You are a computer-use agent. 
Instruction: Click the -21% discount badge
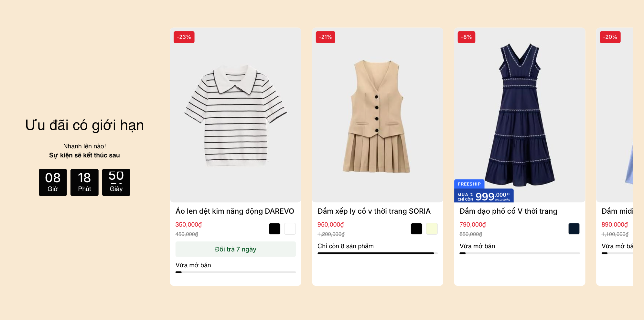click(325, 37)
